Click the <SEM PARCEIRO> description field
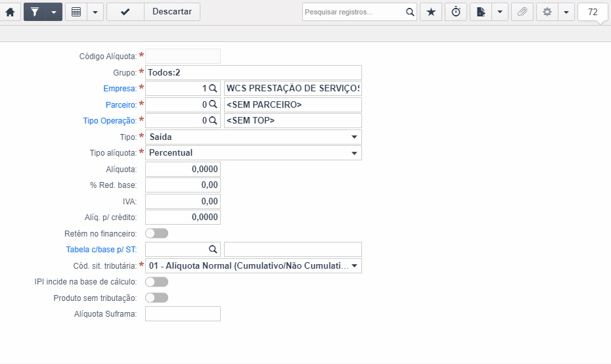This screenshot has height=364, width=611. coord(292,105)
